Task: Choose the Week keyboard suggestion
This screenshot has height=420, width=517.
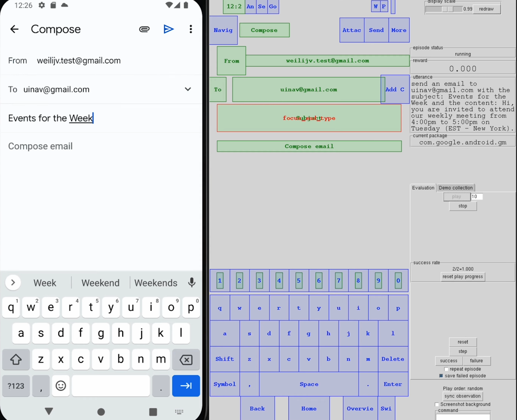Action: pyautogui.click(x=45, y=283)
